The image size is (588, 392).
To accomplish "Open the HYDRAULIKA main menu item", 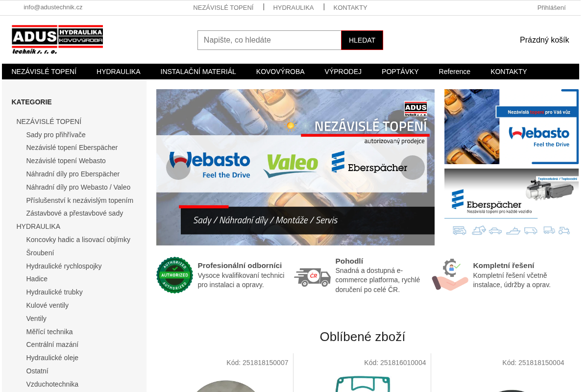I will point(119,72).
